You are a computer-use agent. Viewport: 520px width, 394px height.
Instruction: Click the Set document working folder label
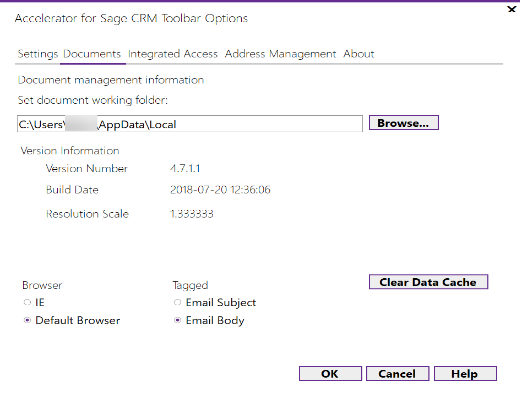(x=93, y=100)
